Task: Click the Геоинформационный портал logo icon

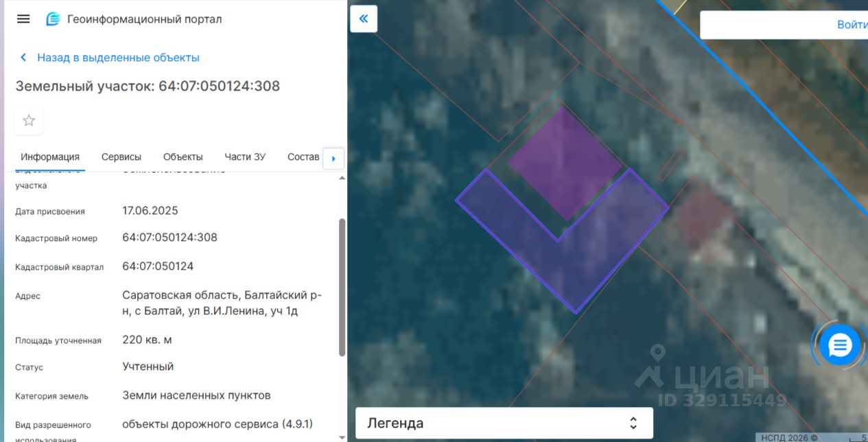Action: pos(53,19)
